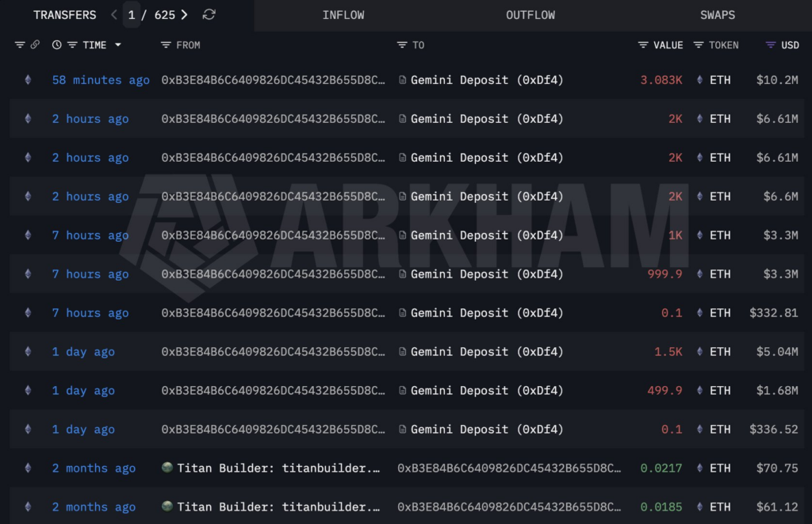Open the TIME column filter
The image size is (812, 524).
click(72, 45)
